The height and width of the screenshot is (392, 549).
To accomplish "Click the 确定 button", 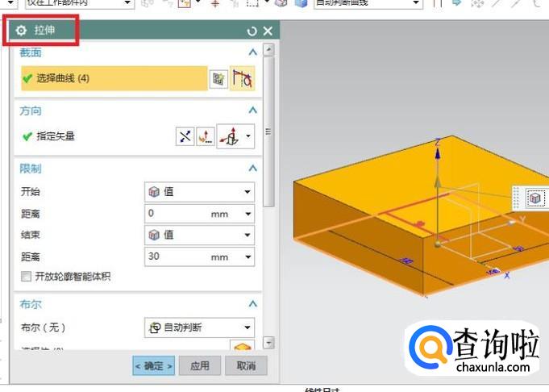I will [153, 366].
